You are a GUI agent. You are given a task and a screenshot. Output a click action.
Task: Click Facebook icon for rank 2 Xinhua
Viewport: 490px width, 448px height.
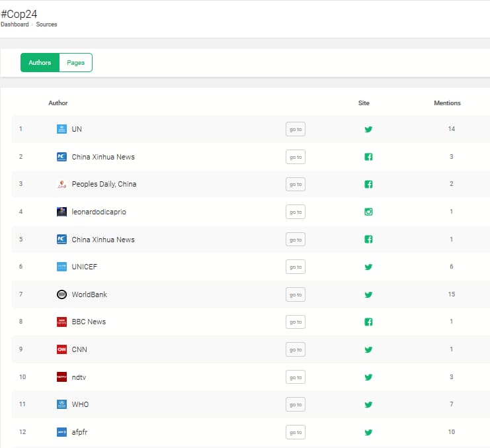point(368,157)
